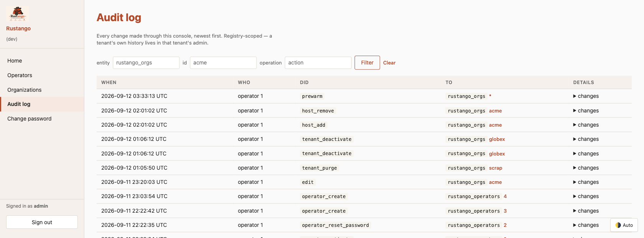Select timestamp 2026-09-11 22:22:35 UTC
This screenshot has height=238, width=644.
(134, 225)
